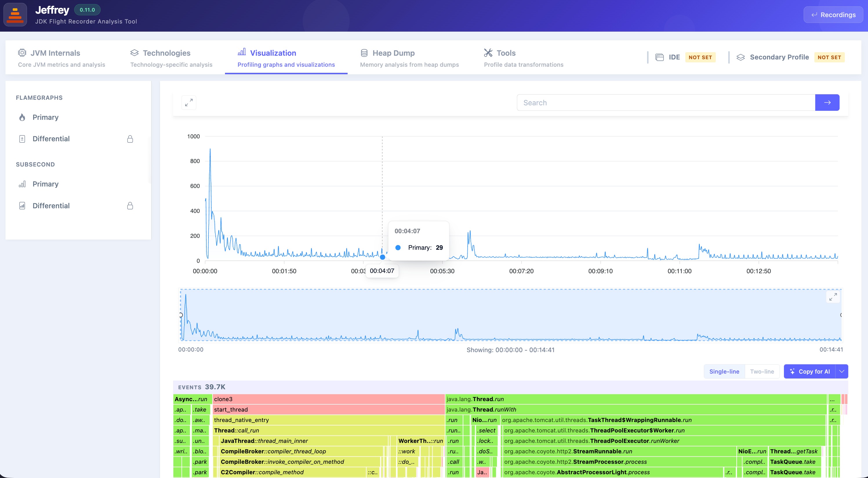Click the Secondary Profile layers icon
This screenshot has width=868, height=478.
tap(740, 57)
